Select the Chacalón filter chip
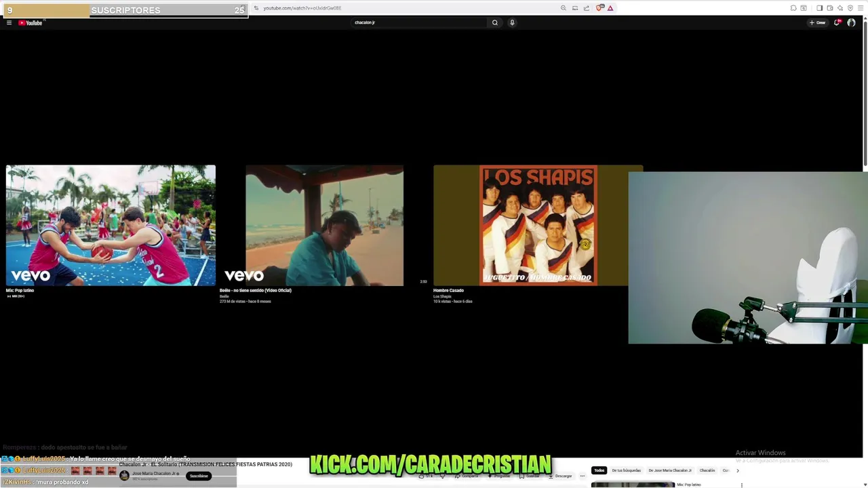 pyautogui.click(x=707, y=470)
